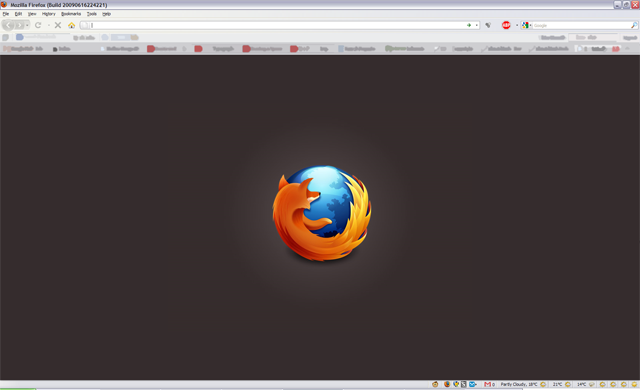640x390 pixels.
Task: Click the weather icon beside Partly Cloudy, 18°C
Action: [x=543, y=384]
